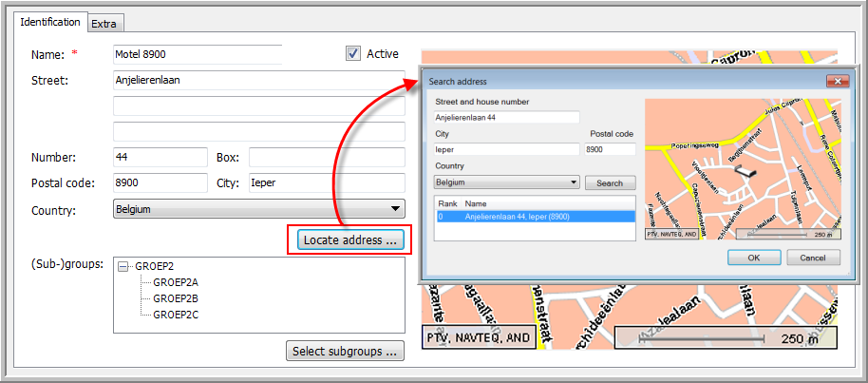Click the Box input field
The image size is (868, 383).
327,157
